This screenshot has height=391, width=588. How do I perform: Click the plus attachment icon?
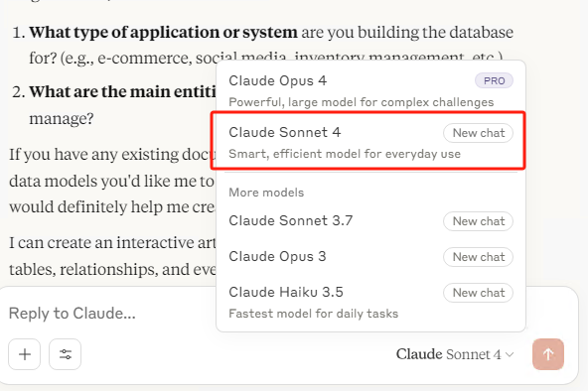[x=25, y=354]
